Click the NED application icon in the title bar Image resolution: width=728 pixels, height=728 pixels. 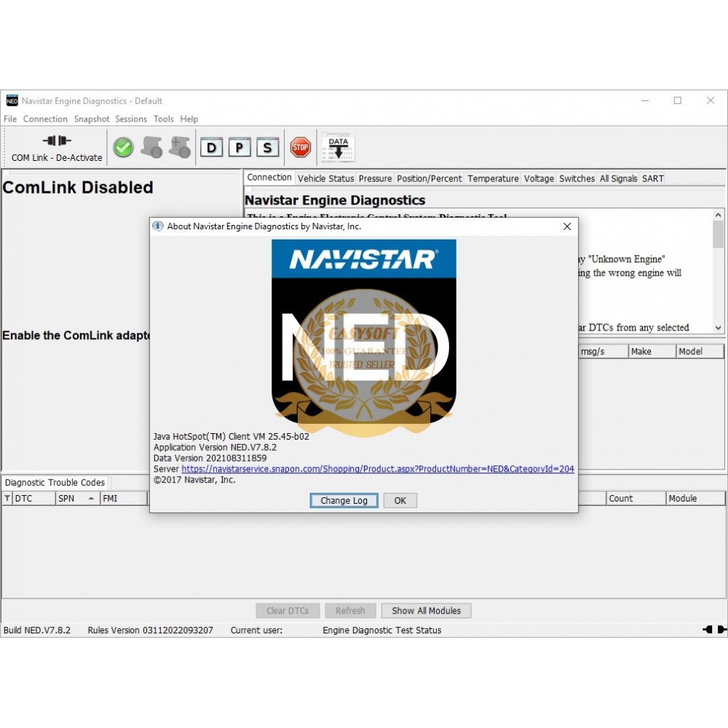coord(12,100)
